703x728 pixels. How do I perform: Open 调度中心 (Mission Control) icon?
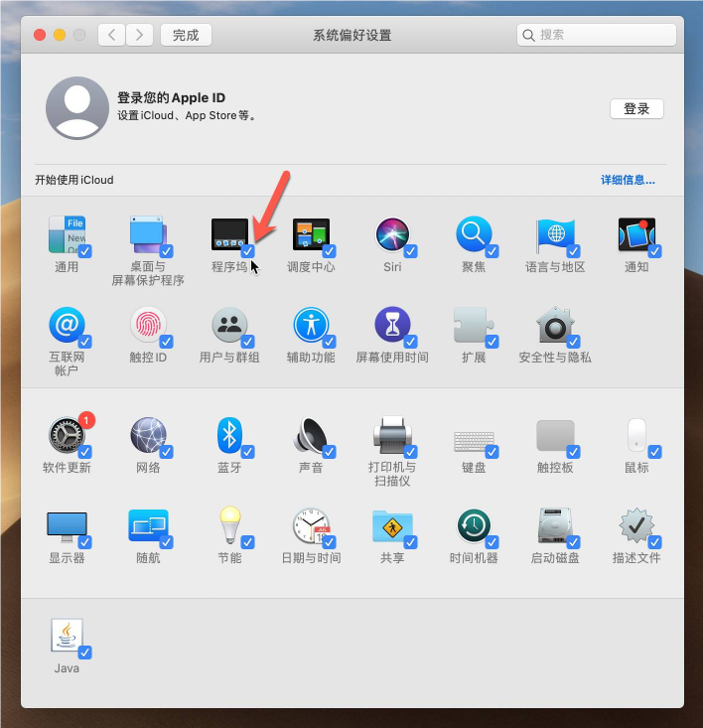tap(311, 234)
